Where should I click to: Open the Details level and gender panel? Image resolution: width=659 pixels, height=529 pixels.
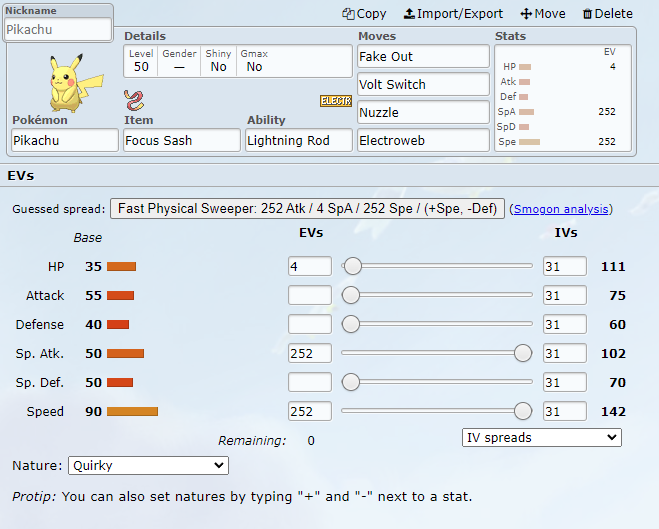point(236,60)
